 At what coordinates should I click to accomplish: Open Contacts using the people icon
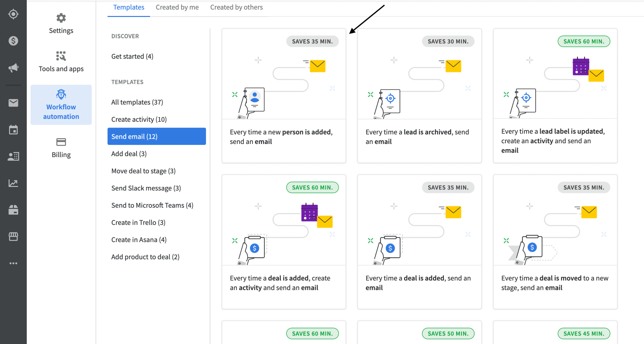pos(13,156)
